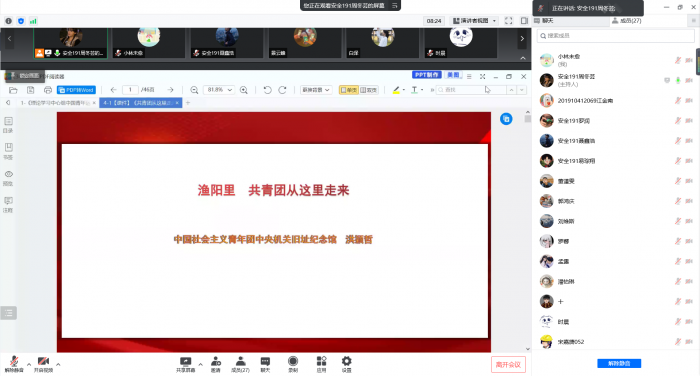Click the share screen icon
700x376 pixels.
[x=185, y=364]
